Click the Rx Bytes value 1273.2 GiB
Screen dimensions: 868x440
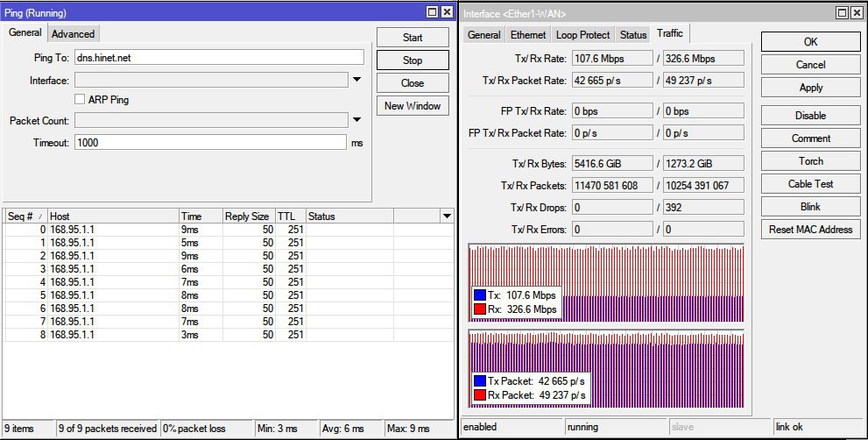click(703, 164)
